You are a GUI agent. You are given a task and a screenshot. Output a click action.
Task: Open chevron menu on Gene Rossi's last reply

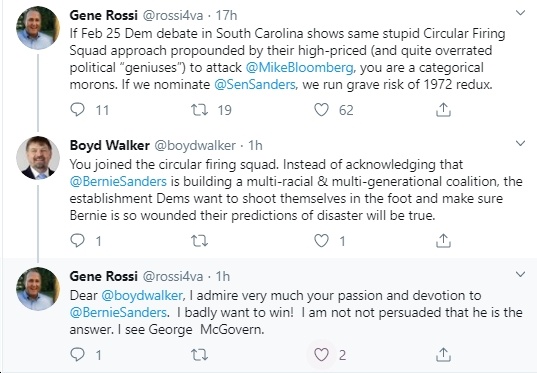tap(520, 274)
